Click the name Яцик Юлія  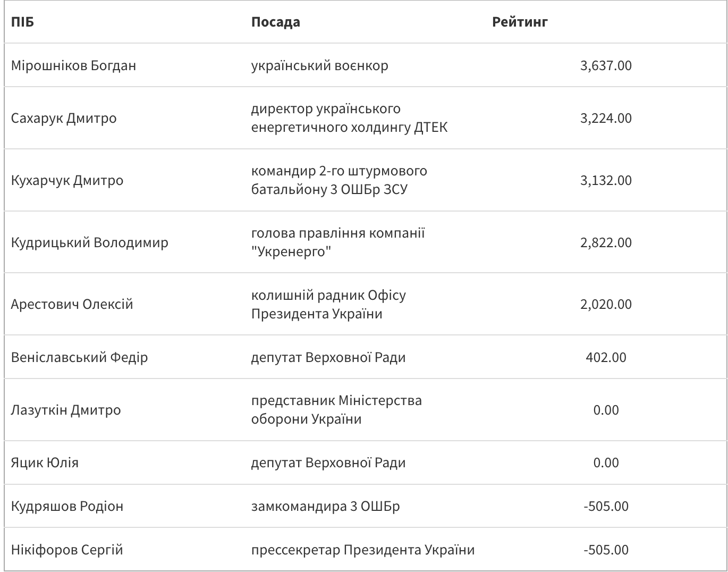click(x=45, y=462)
